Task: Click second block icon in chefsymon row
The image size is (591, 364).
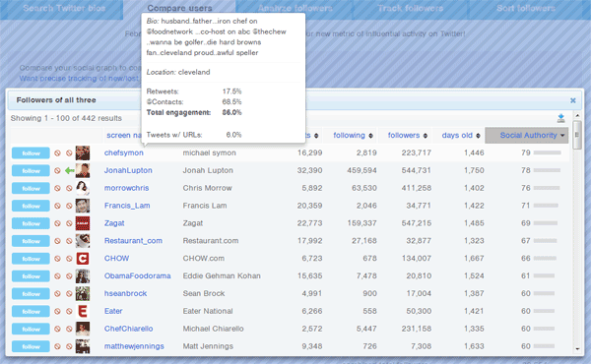Action: (x=69, y=153)
